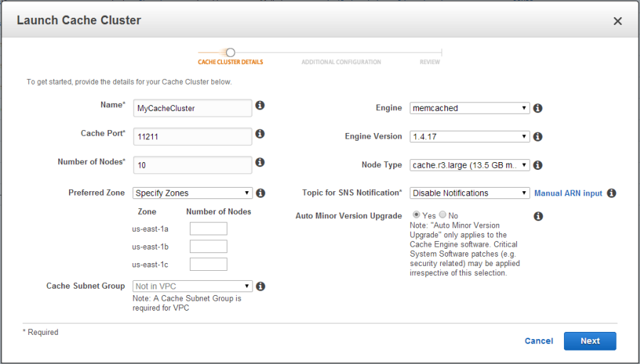Click info icon beside Engine Version dropdown
Screen dimensions: 640x364
538,136
